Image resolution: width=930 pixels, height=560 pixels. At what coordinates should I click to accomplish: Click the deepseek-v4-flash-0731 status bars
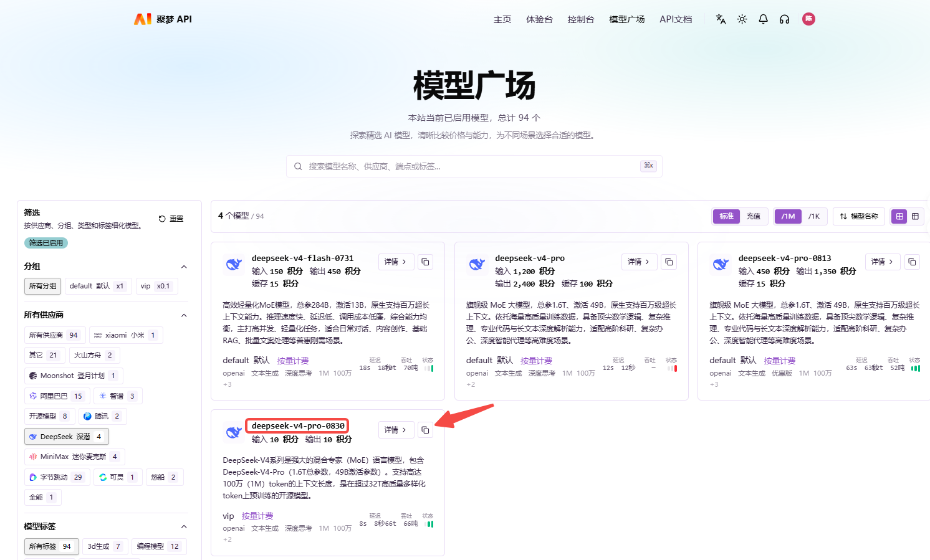coord(429,368)
